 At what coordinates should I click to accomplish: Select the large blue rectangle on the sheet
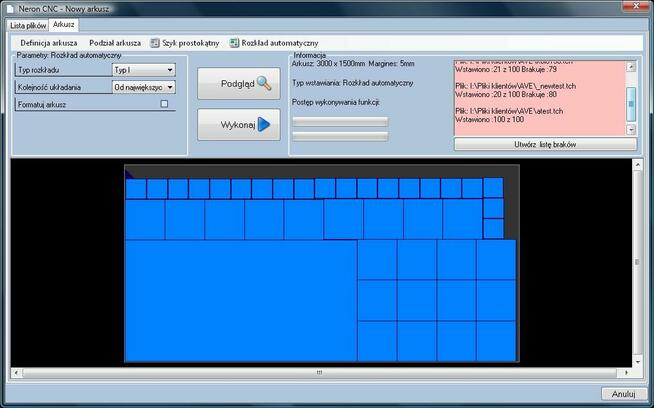240,300
